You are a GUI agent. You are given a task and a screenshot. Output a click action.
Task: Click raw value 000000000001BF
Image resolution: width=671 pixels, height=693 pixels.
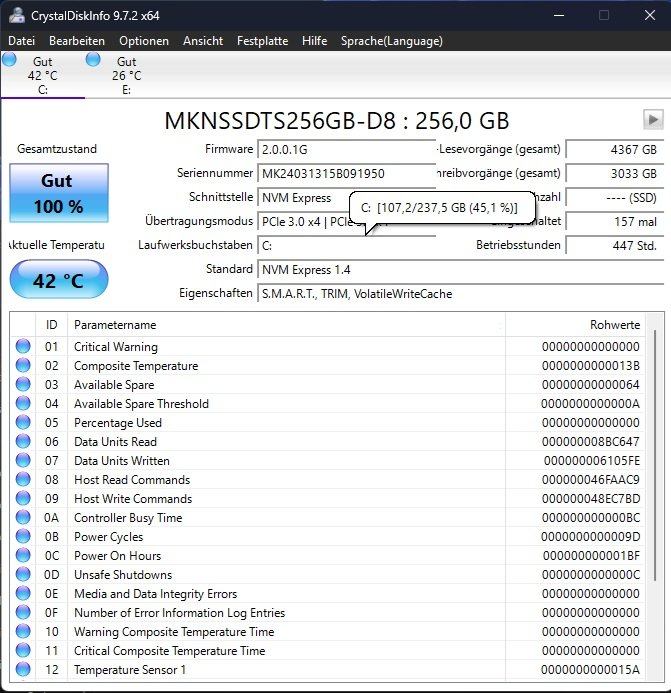coord(591,556)
